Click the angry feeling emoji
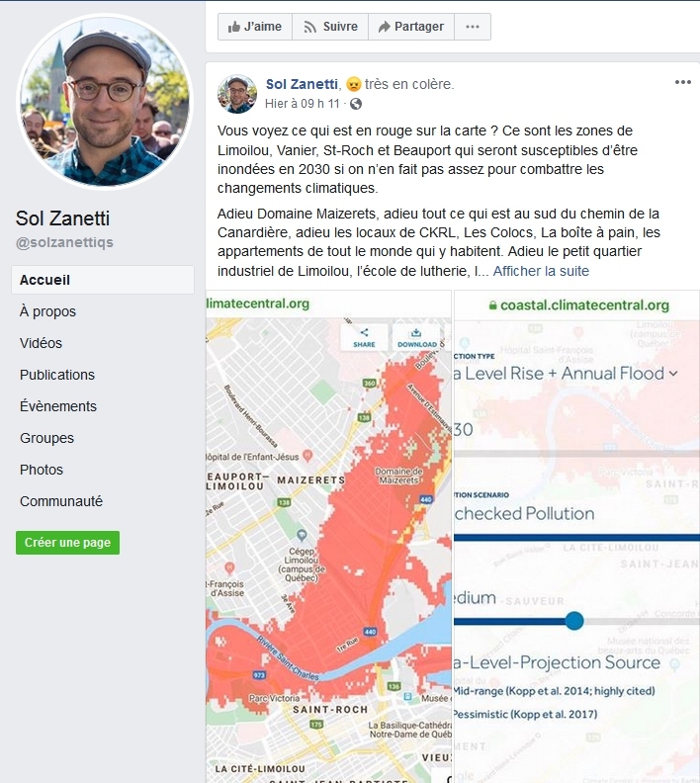The width and height of the screenshot is (700, 783). 354,84
